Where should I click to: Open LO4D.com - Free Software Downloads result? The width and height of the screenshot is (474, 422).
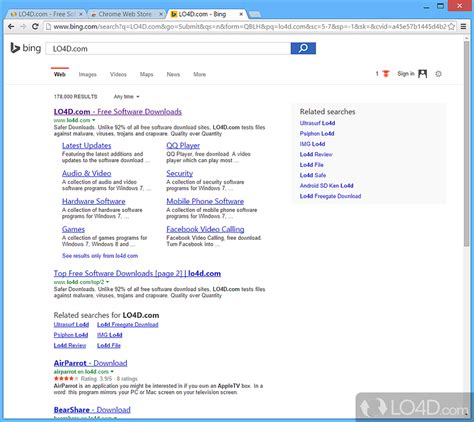click(x=118, y=112)
